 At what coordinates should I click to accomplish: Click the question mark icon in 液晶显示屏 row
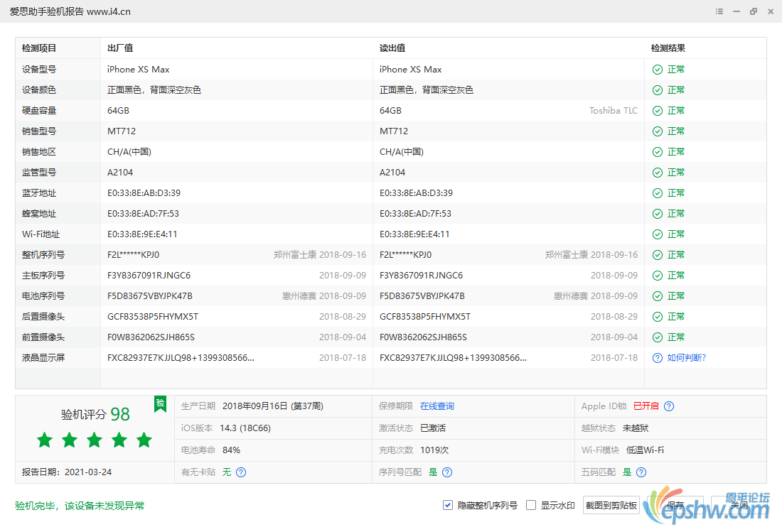coord(658,358)
